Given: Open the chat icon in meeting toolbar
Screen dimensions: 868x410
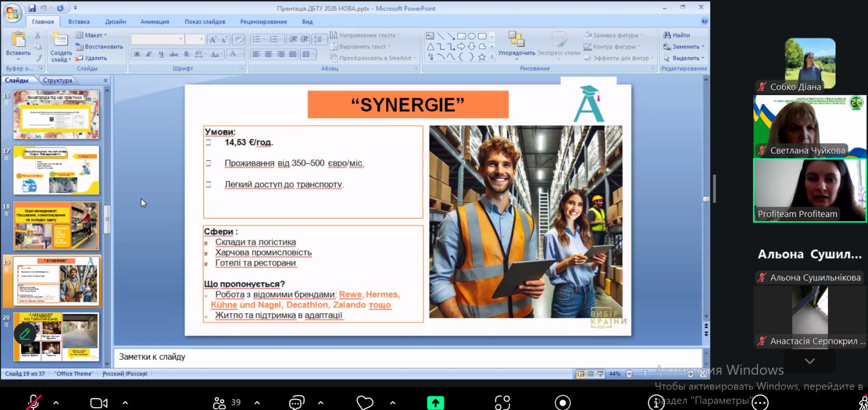Looking at the screenshot, I should (x=296, y=402).
